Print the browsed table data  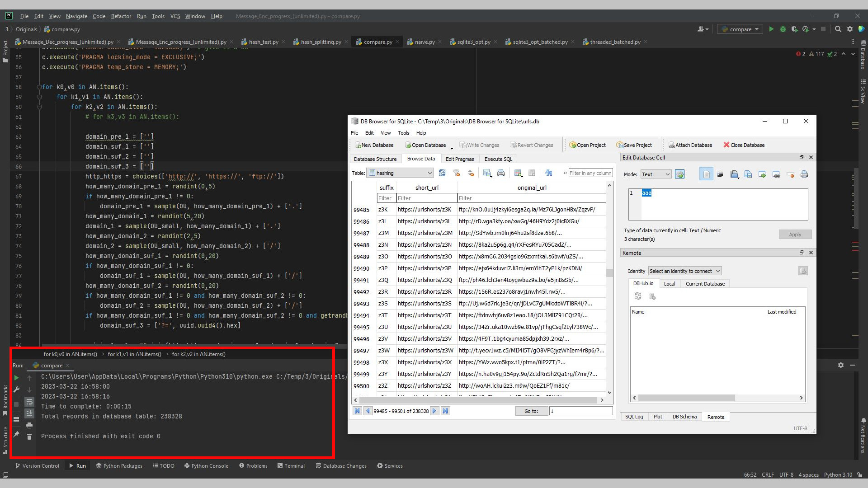tap(501, 173)
